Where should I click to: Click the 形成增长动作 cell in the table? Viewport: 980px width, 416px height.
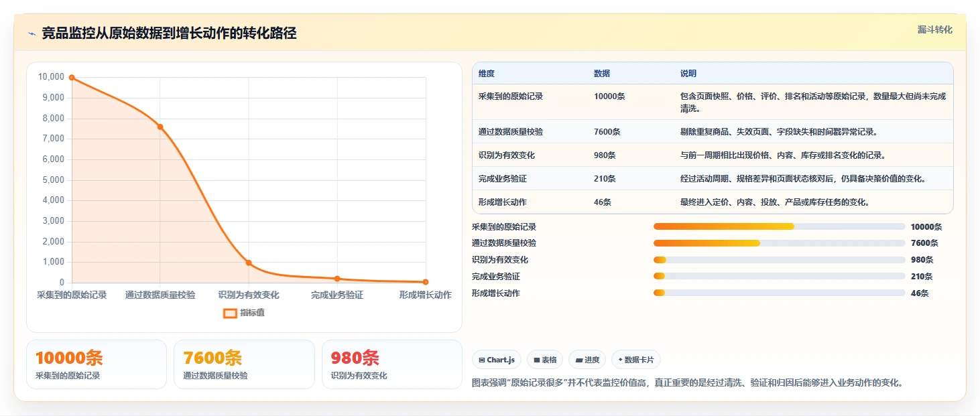point(503,202)
